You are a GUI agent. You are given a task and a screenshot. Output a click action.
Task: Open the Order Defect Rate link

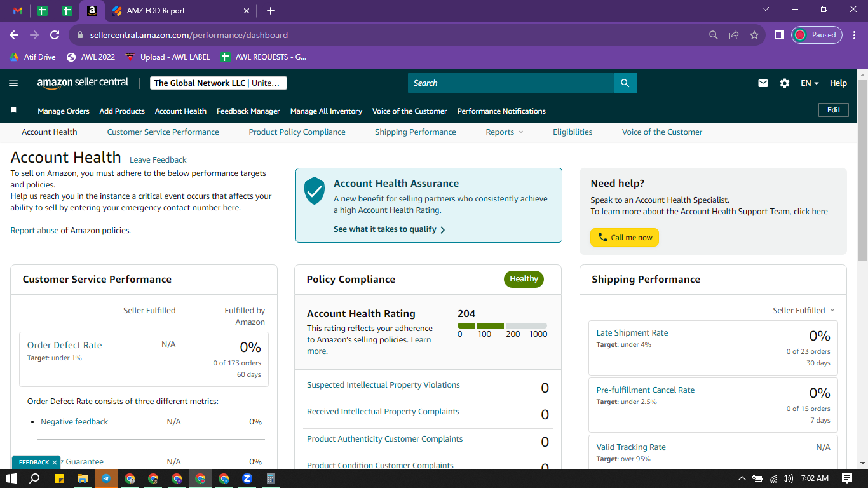(64, 345)
